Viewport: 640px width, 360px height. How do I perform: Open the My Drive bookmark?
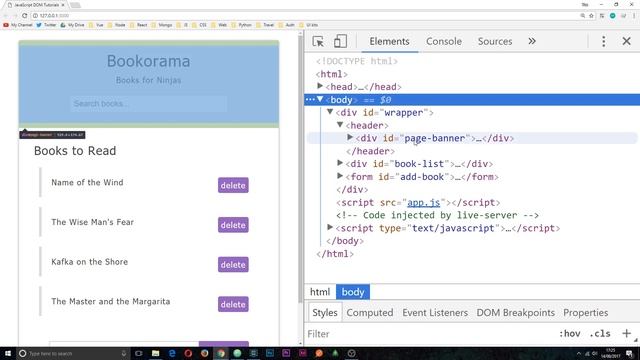(72, 25)
